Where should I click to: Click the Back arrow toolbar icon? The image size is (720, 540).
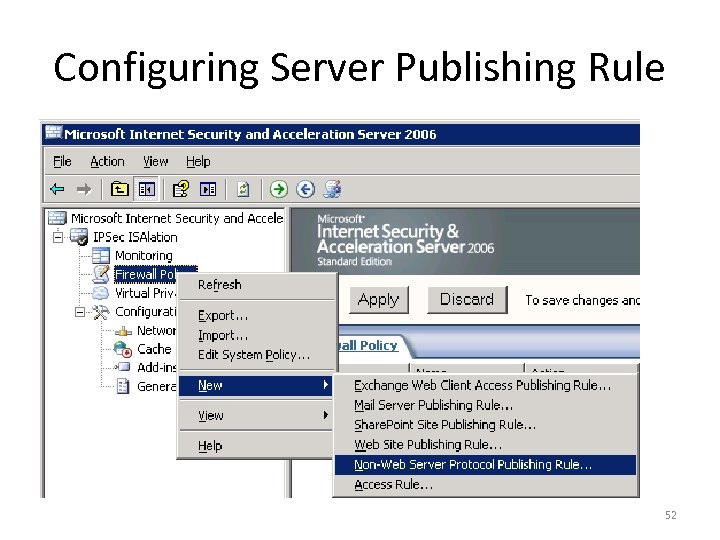pos(57,189)
